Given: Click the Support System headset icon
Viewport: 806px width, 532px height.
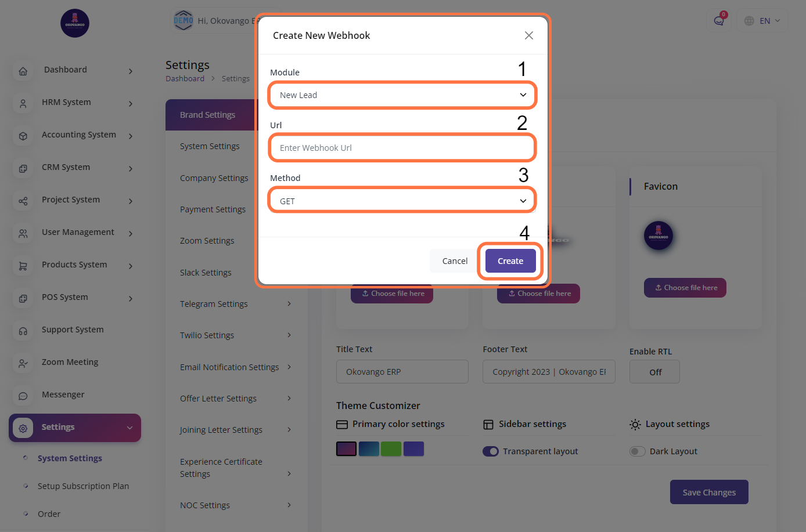Looking at the screenshot, I should 23,331.
